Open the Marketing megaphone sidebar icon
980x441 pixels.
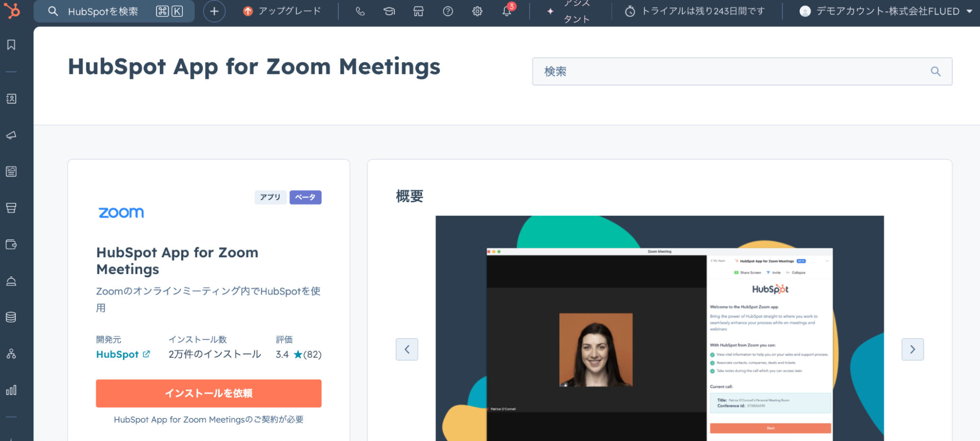click(11, 135)
